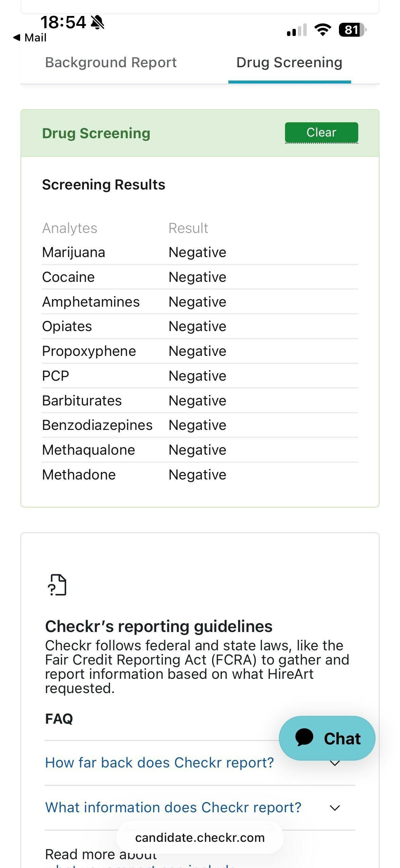The height and width of the screenshot is (868, 400).
Task: Select the Drug Screening tab
Action: click(289, 62)
